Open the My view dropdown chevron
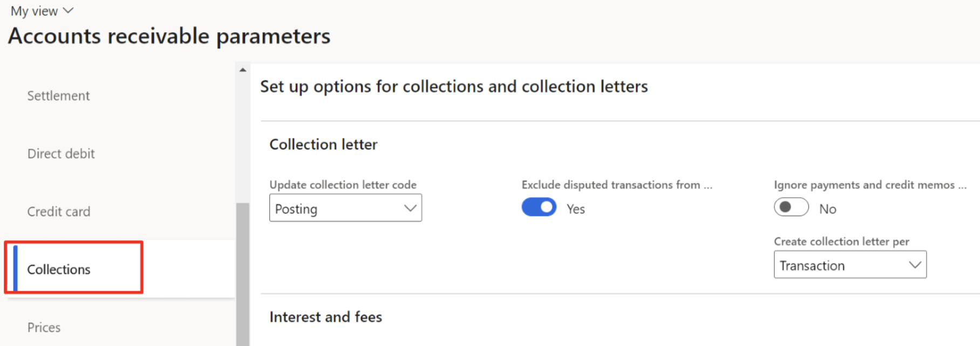 tap(68, 11)
